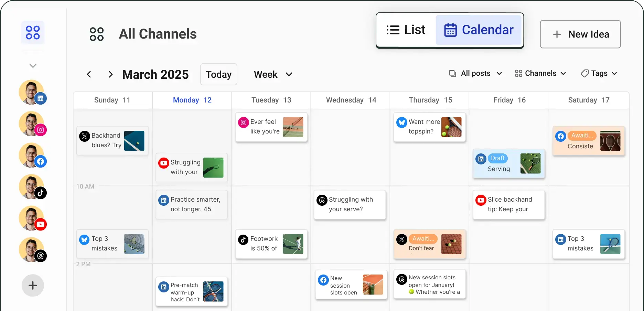Click the plus icon to add a channel
This screenshot has height=311, width=644.
[32, 285]
